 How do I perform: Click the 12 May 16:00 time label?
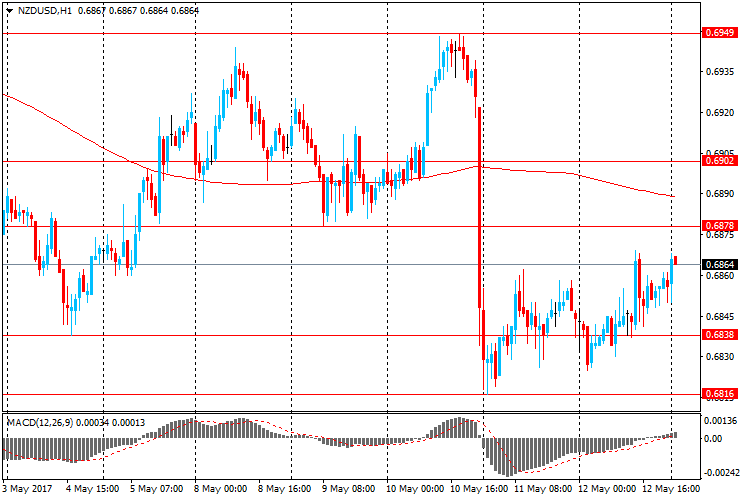click(x=668, y=490)
